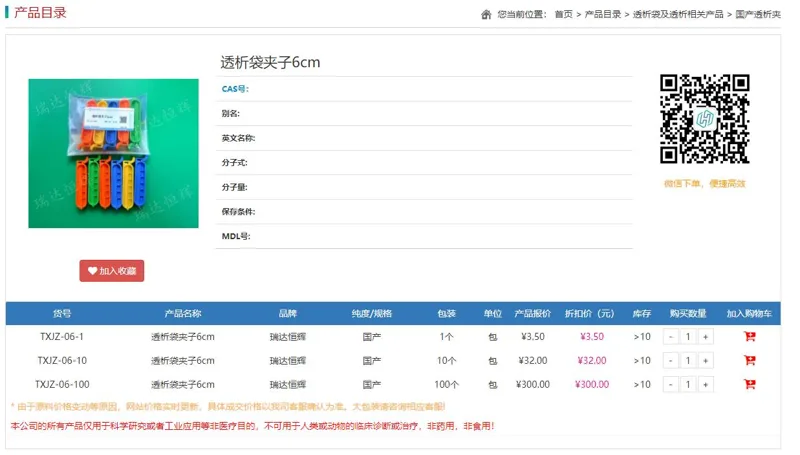
Task: Open 首页 breadcrumb link
Action: coord(563,14)
